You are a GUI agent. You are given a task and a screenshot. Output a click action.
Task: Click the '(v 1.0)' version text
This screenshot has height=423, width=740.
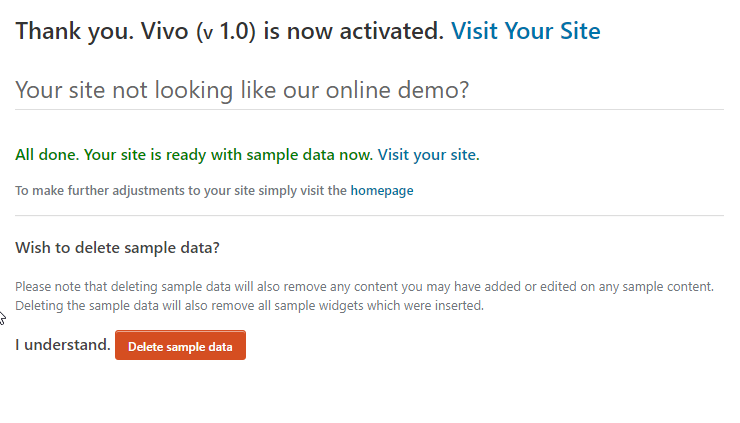[x=226, y=32]
